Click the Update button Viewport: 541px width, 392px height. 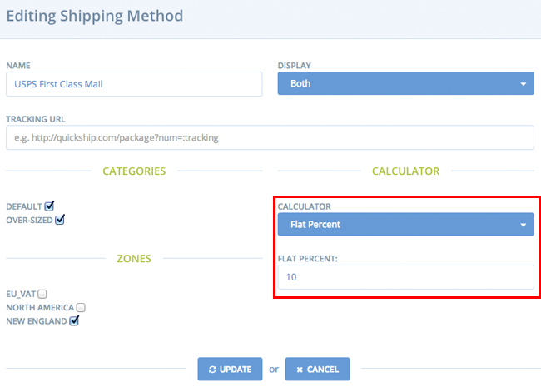coord(230,370)
